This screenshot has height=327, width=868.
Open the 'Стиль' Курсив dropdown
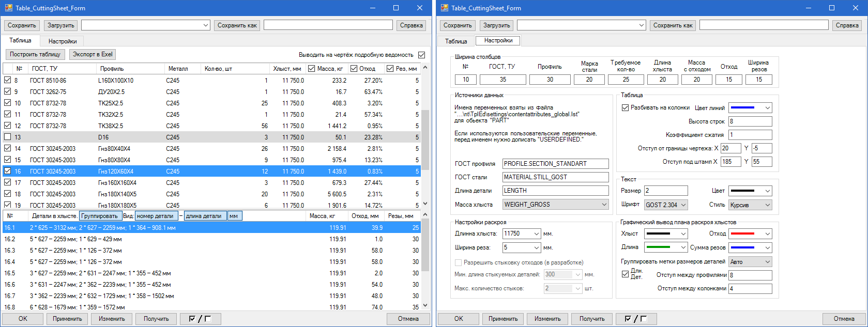tap(767, 205)
